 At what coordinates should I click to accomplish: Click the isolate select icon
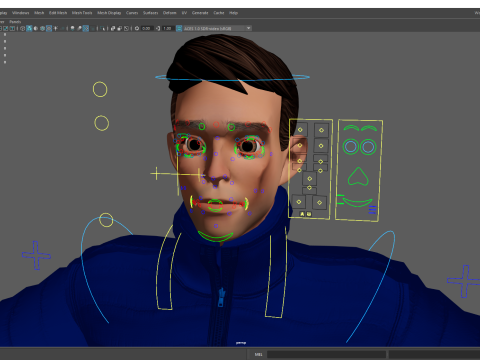(x=102, y=28)
